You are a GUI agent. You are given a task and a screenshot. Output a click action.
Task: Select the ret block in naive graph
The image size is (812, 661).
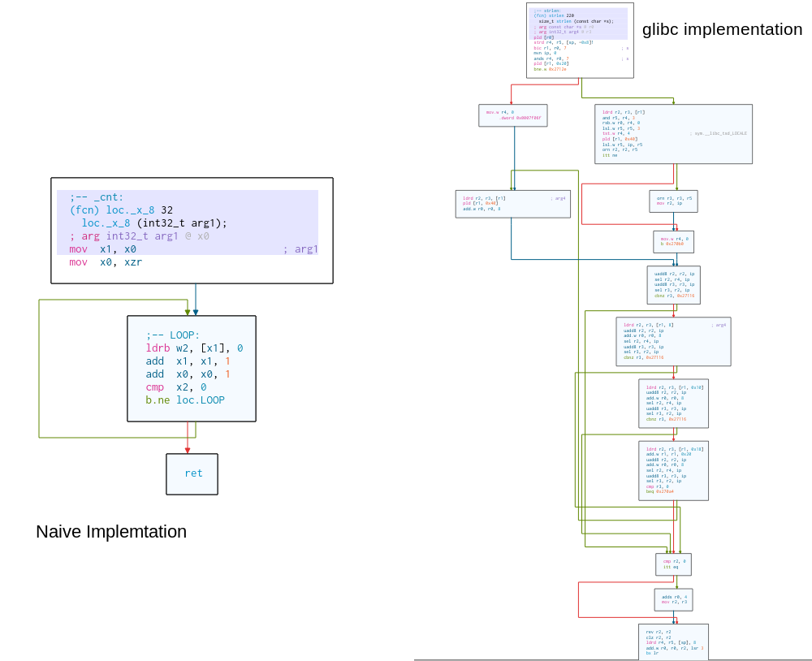(192, 474)
